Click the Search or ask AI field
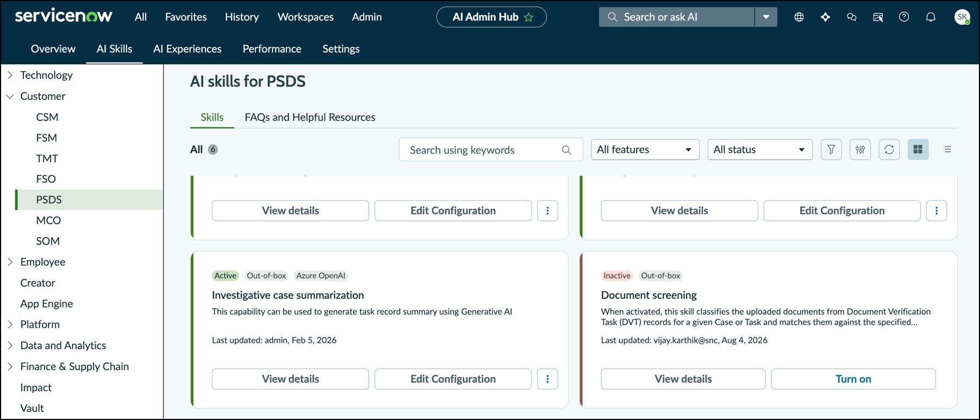This screenshot has width=980, height=420. point(676,17)
